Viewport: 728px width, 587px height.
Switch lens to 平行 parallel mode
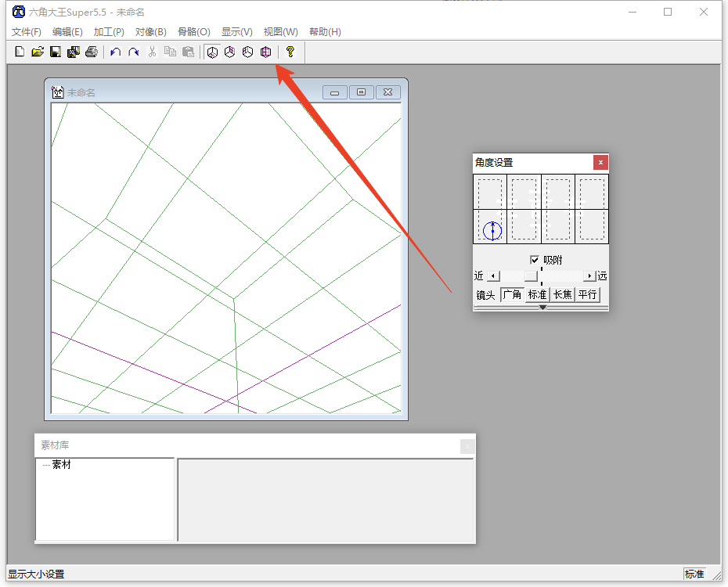[587, 295]
